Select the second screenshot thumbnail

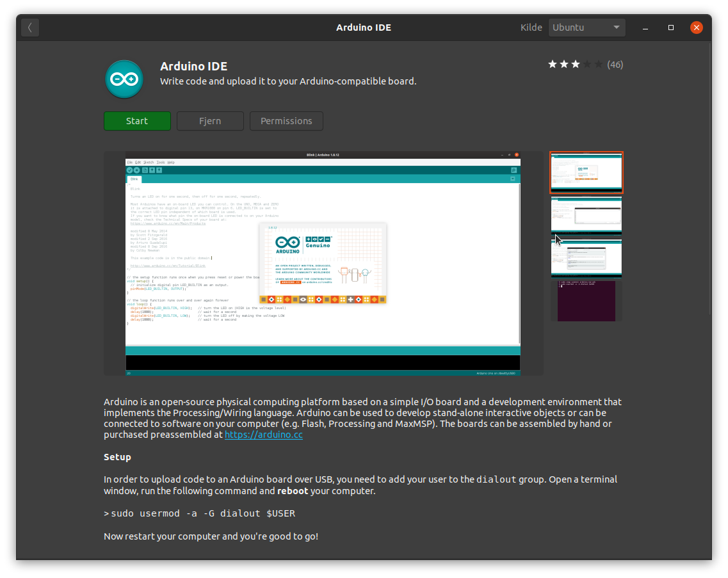586,215
